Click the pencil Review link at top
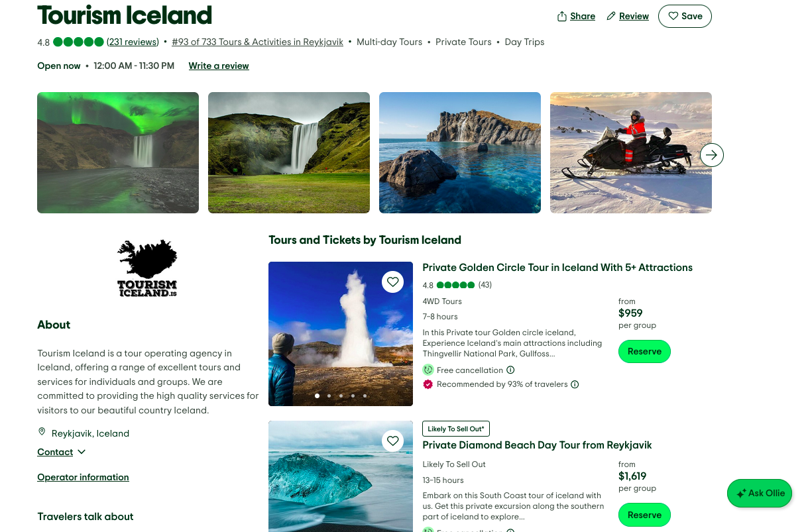The height and width of the screenshot is (532, 808). point(628,17)
